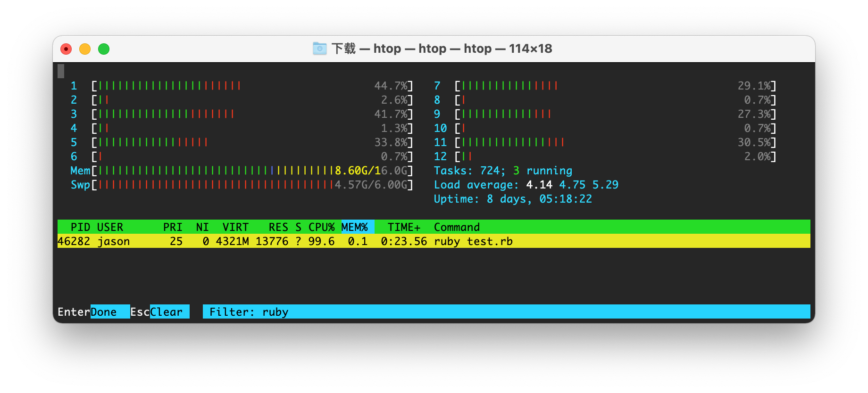Click the Load average line
This screenshot has width=868, height=393.
pos(526,185)
